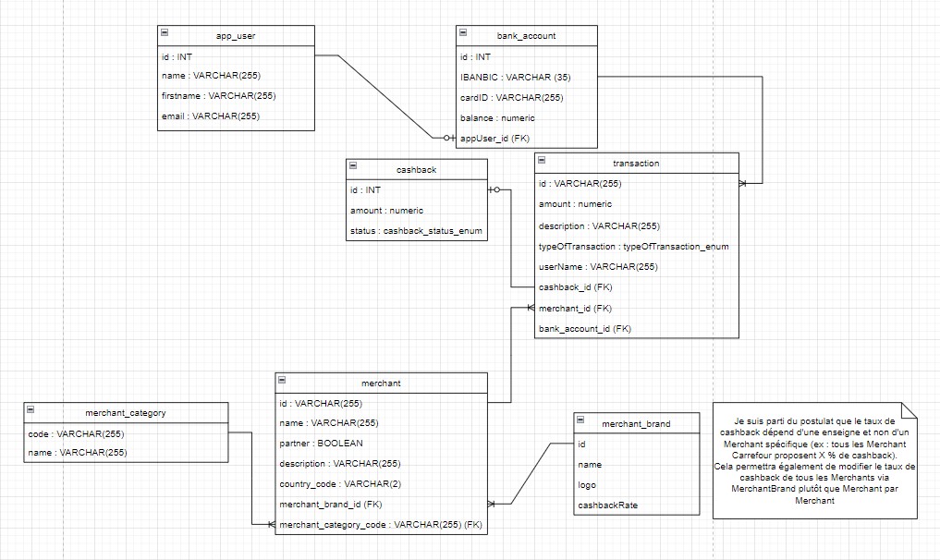The width and height of the screenshot is (940, 560).
Task: Click the merchant_brand table header icon
Action: point(583,421)
